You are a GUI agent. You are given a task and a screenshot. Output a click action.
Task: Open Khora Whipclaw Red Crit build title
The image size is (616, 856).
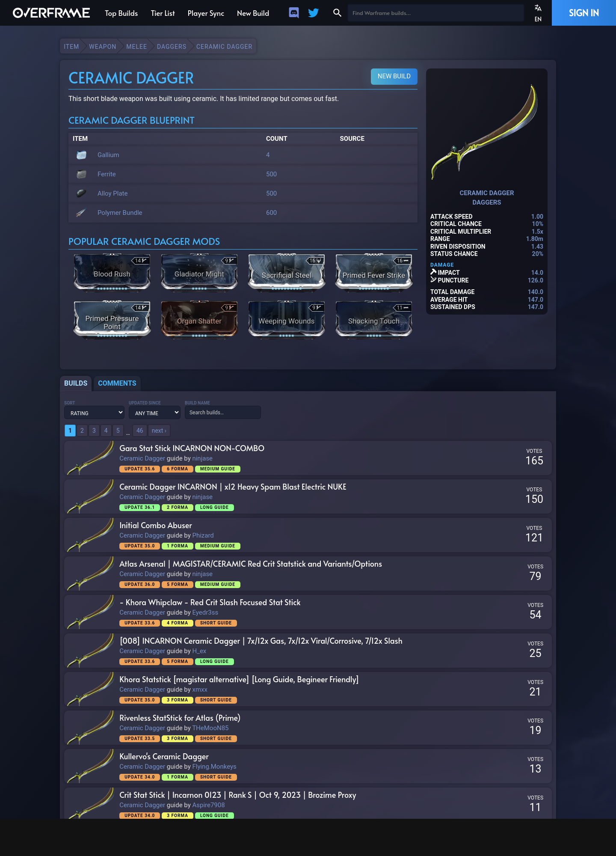pyautogui.click(x=210, y=602)
